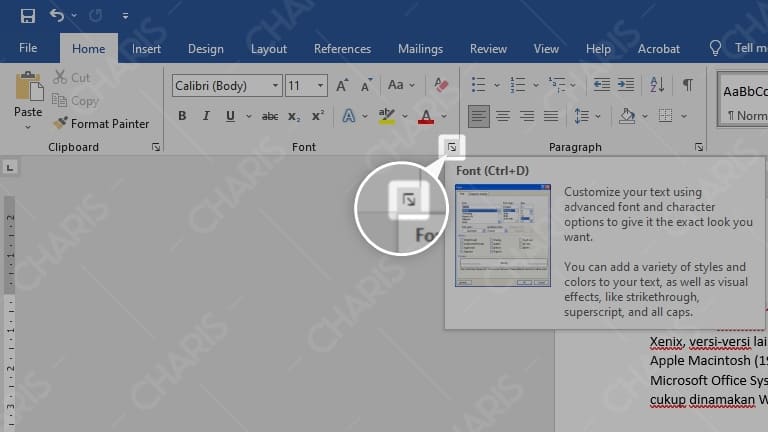Open the Change Case Aa menu
The width and height of the screenshot is (768, 432).
coord(401,85)
